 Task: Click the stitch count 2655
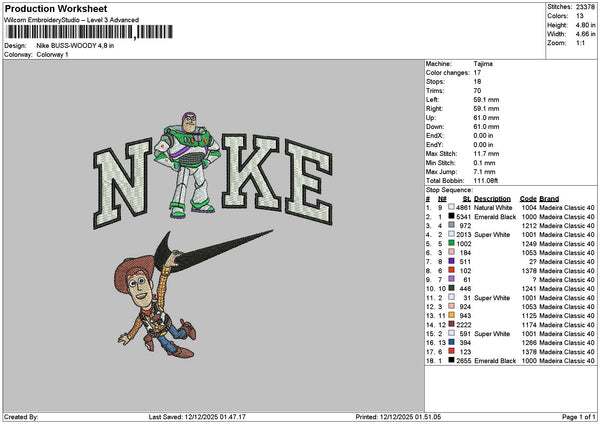click(x=463, y=360)
